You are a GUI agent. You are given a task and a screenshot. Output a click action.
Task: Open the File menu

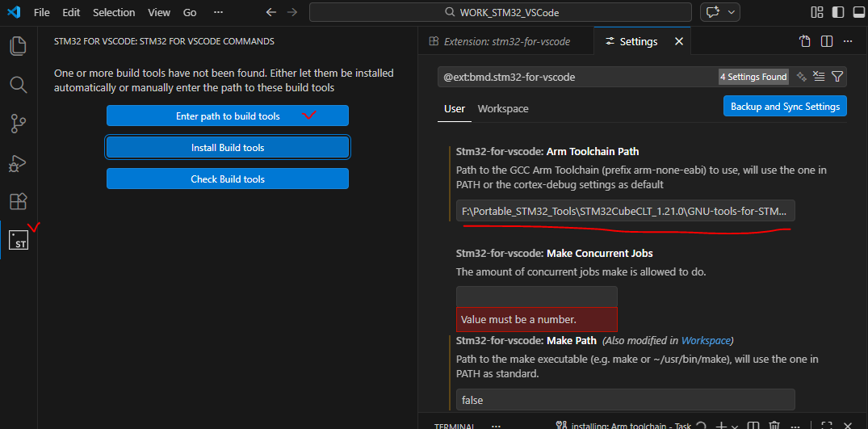41,12
